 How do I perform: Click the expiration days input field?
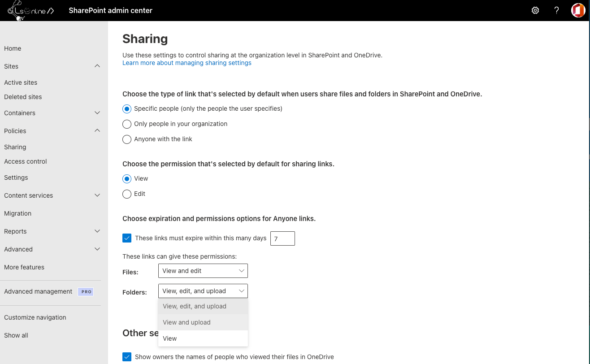(x=282, y=238)
